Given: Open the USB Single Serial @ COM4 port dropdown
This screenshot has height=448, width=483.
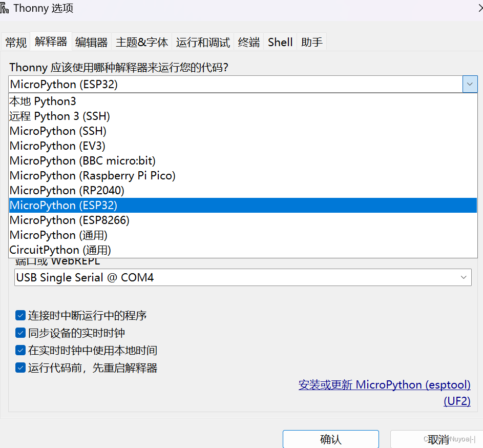Looking at the screenshot, I should pyautogui.click(x=243, y=277).
